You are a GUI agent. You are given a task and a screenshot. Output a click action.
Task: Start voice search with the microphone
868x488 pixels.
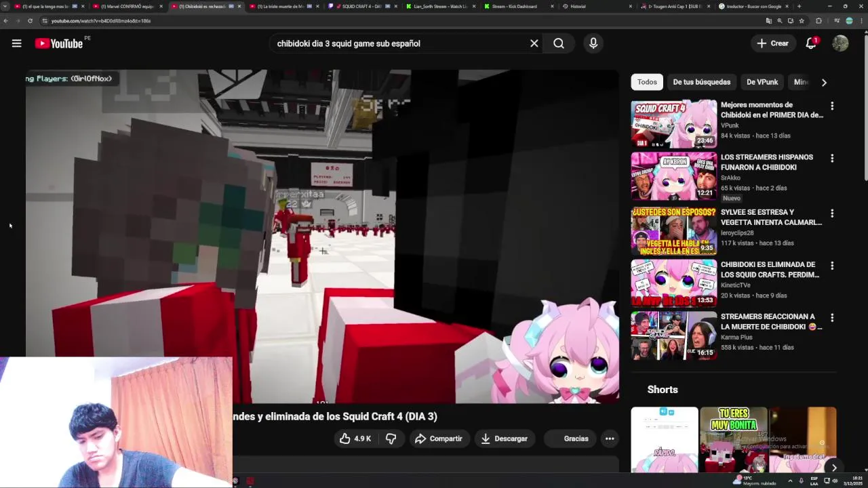593,43
